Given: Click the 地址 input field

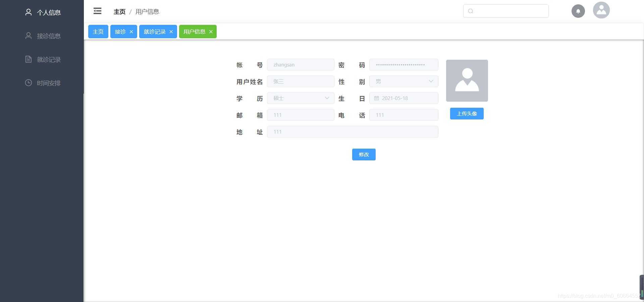Looking at the screenshot, I should [x=353, y=132].
